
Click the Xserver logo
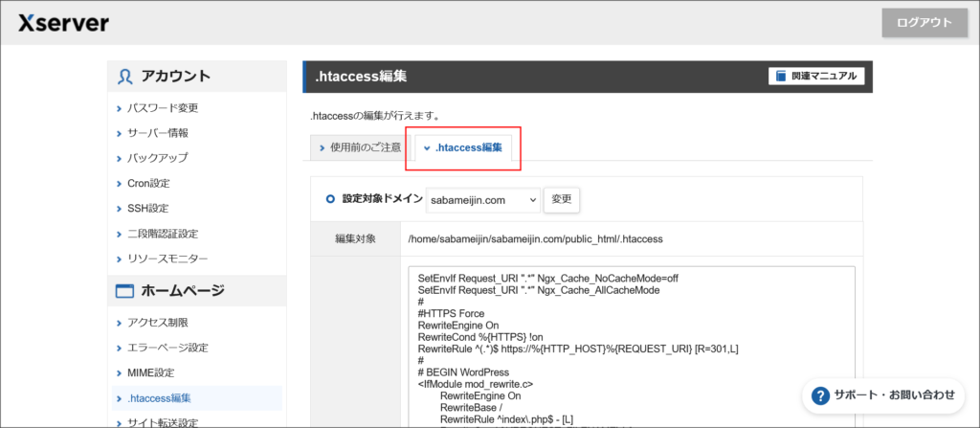click(63, 23)
